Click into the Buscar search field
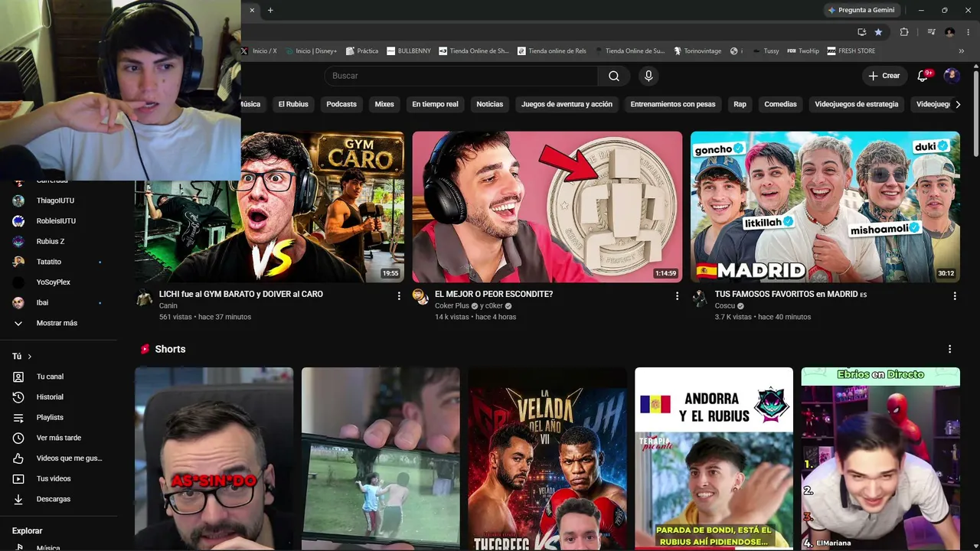The width and height of the screenshot is (980, 551). coord(462,76)
